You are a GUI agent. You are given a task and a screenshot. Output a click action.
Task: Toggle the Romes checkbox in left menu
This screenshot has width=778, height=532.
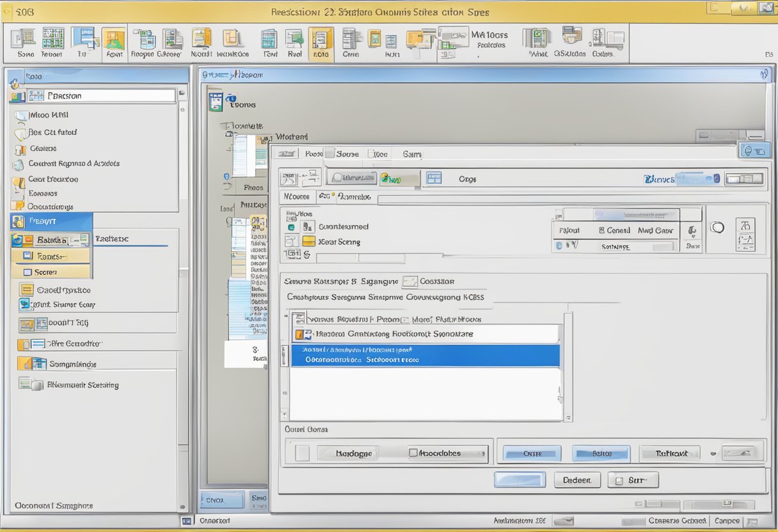28,256
